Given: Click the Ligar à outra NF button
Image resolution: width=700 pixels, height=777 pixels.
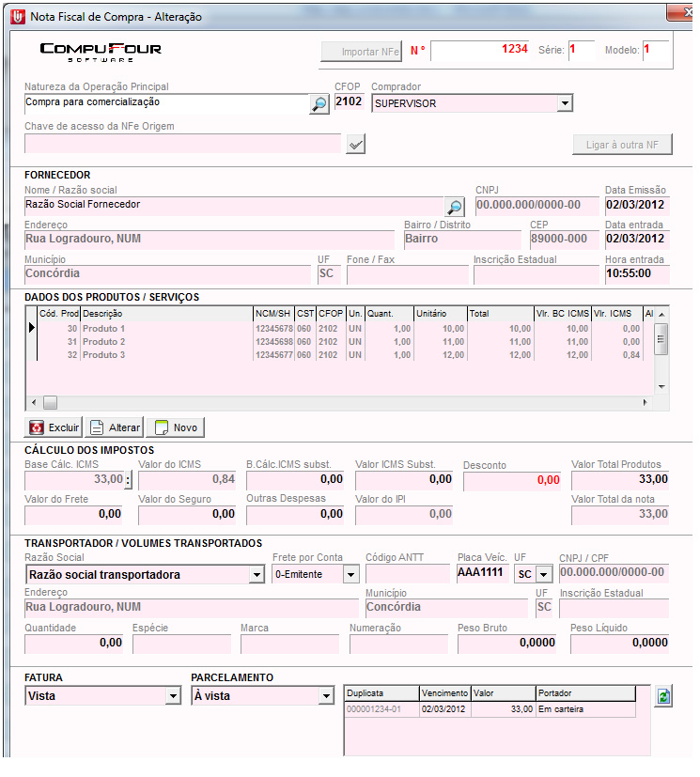Looking at the screenshot, I should tap(622, 144).
